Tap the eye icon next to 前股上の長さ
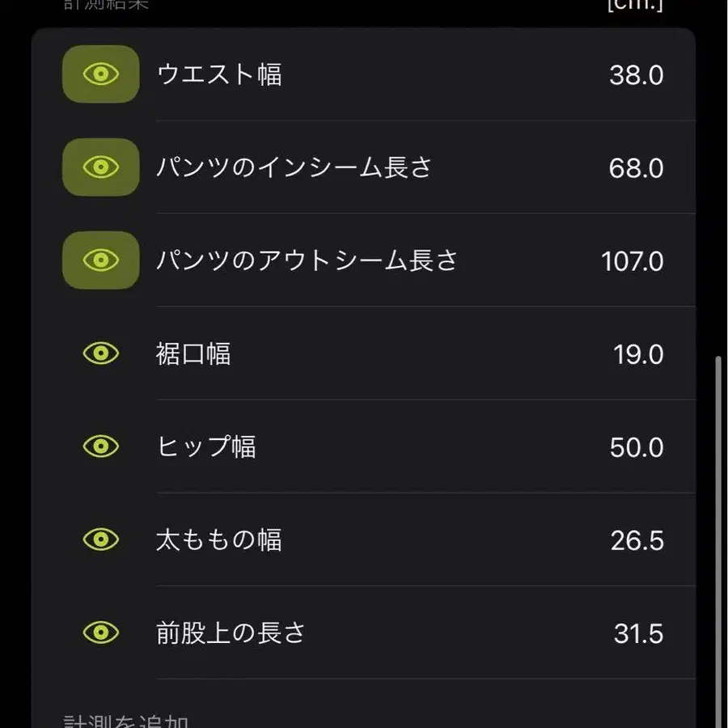The height and width of the screenshot is (728, 728). tap(101, 633)
